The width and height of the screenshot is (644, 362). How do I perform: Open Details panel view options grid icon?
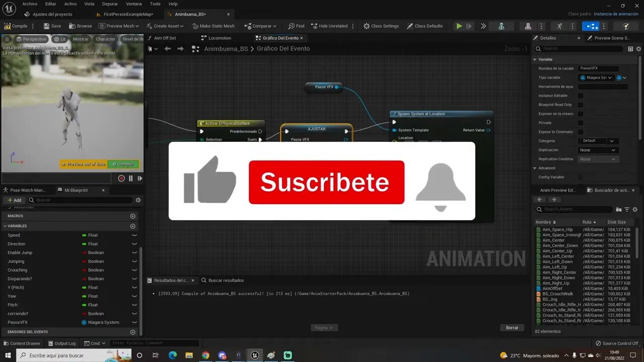click(630, 49)
